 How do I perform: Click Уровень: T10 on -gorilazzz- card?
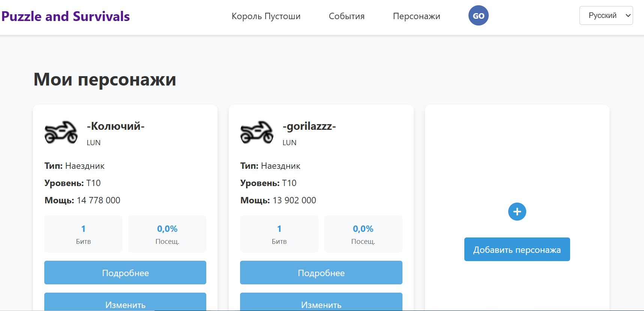[269, 183]
